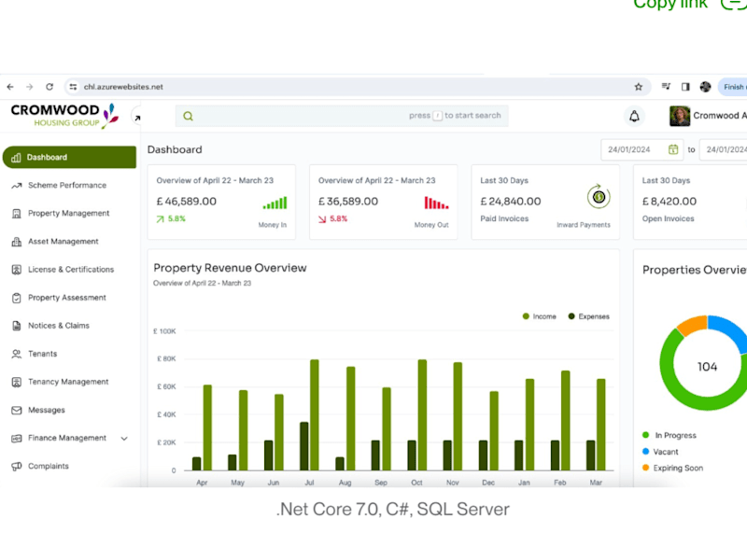Open the Scheme Performance menu item
Image resolution: width=747 pixels, height=560 pixels.
click(69, 185)
